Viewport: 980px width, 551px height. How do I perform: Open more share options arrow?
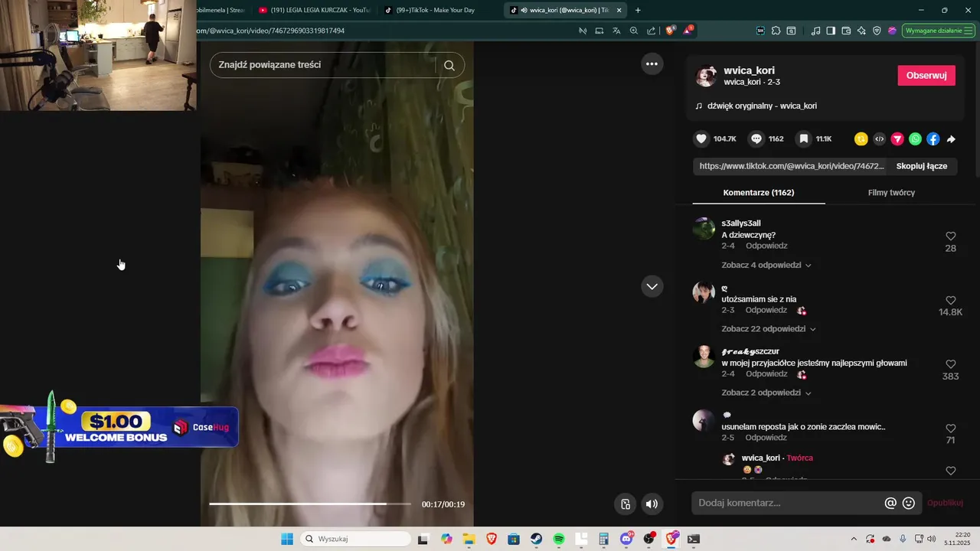(x=951, y=139)
